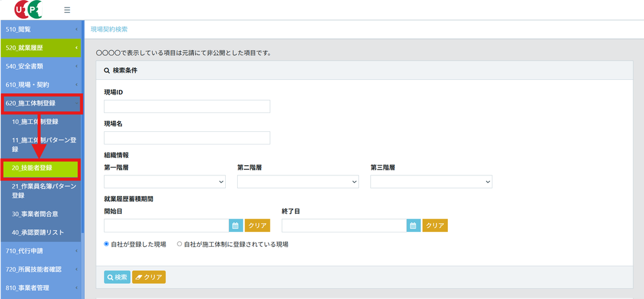Toggle the hamburger menu icon
This screenshot has height=299, width=644.
tap(67, 10)
